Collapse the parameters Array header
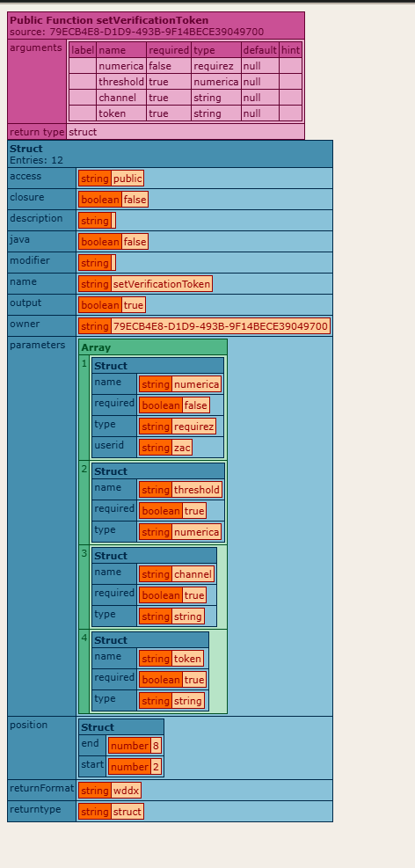The width and height of the screenshot is (415, 868). [153, 347]
